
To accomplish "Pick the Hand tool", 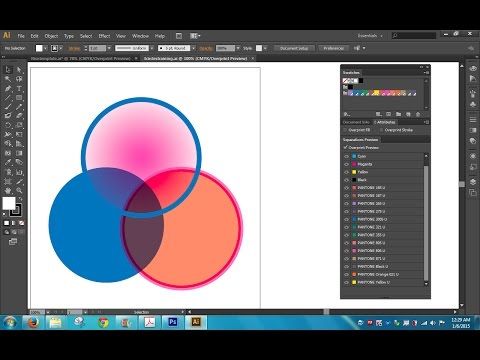I will (x=7, y=191).
